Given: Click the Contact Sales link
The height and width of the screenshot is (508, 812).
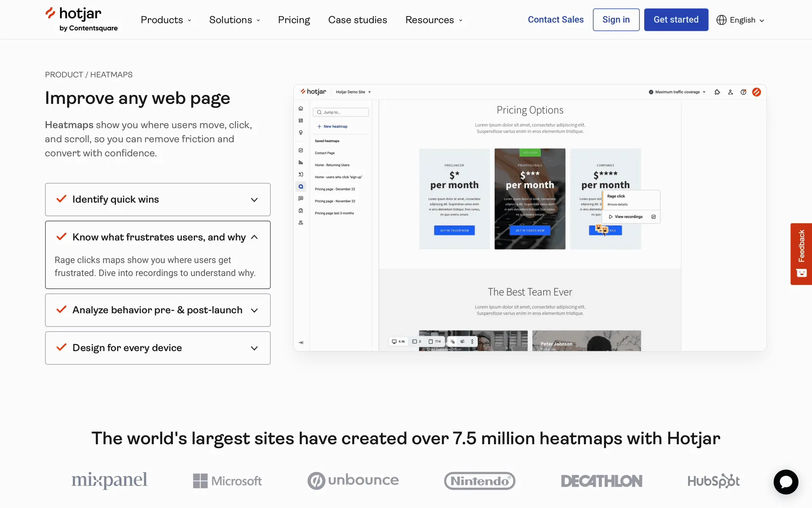Looking at the screenshot, I should coord(555,20).
